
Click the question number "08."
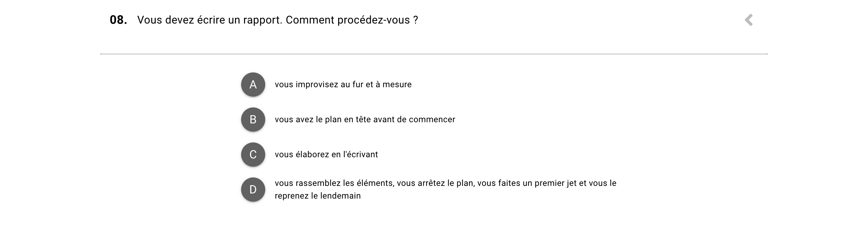tap(118, 20)
